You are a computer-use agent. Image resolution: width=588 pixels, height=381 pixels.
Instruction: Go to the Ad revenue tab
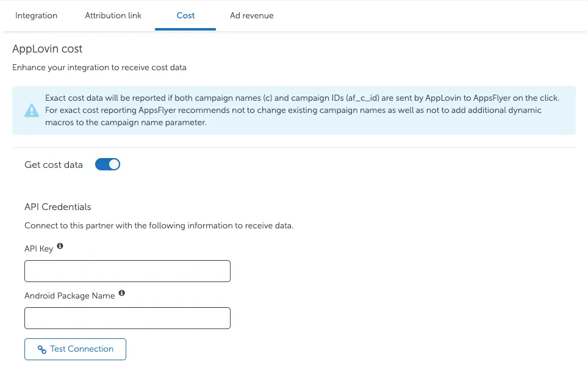click(252, 15)
